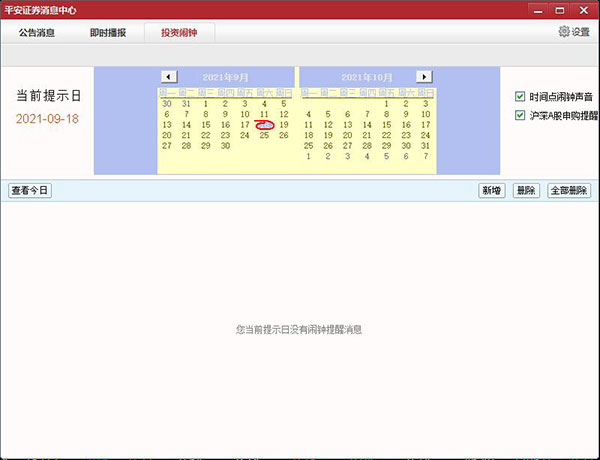Select October 16 in calendar

pyautogui.click(x=406, y=125)
